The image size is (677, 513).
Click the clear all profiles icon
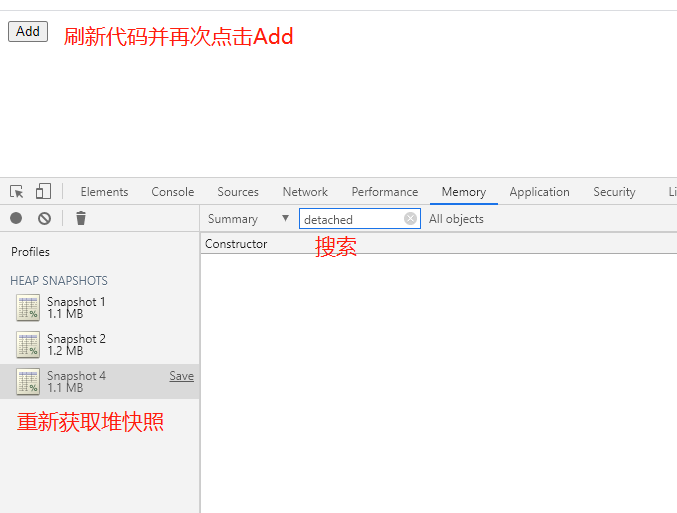point(44,218)
